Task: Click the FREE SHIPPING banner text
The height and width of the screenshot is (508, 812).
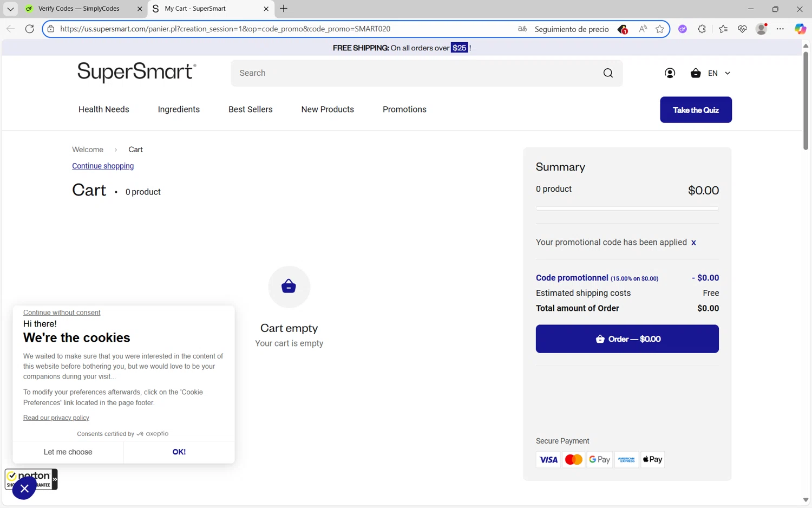Action: 402,48
